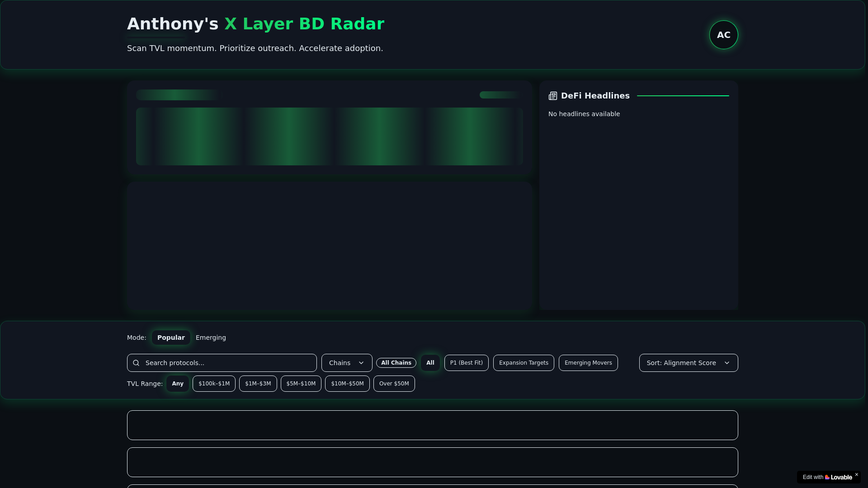Focus the Search protocols field
The width and height of the screenshot is (868, 488).
click(x=222, y=363)
